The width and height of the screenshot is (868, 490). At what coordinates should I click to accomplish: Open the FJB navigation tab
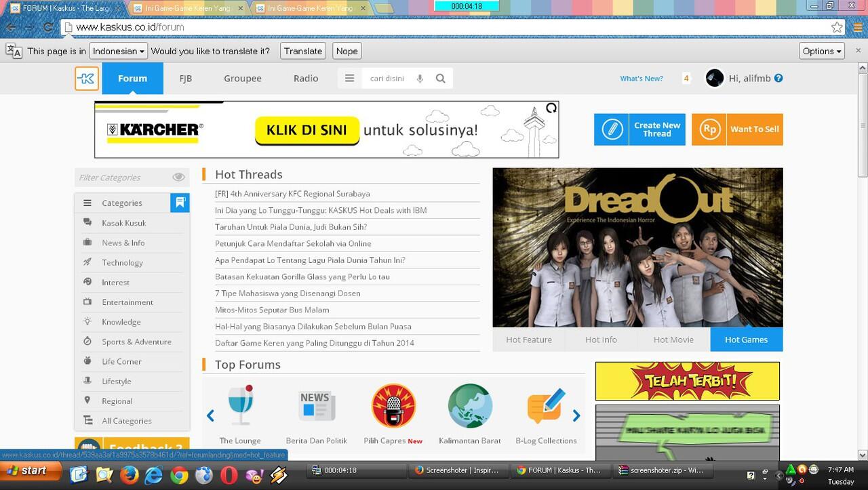(x=186, y=79)
